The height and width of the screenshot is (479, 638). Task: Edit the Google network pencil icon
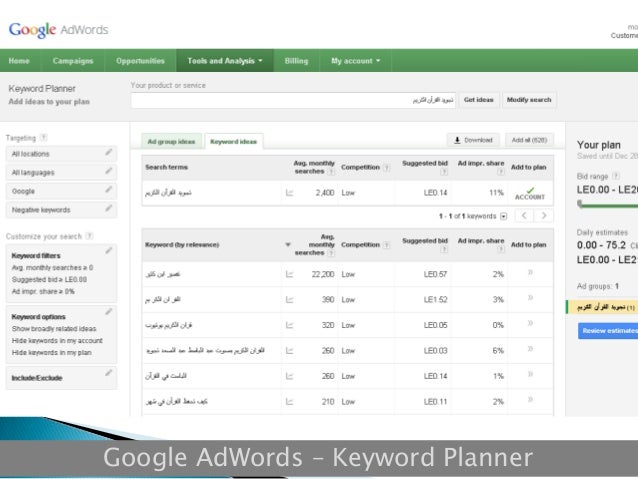[x=109, y=190]
